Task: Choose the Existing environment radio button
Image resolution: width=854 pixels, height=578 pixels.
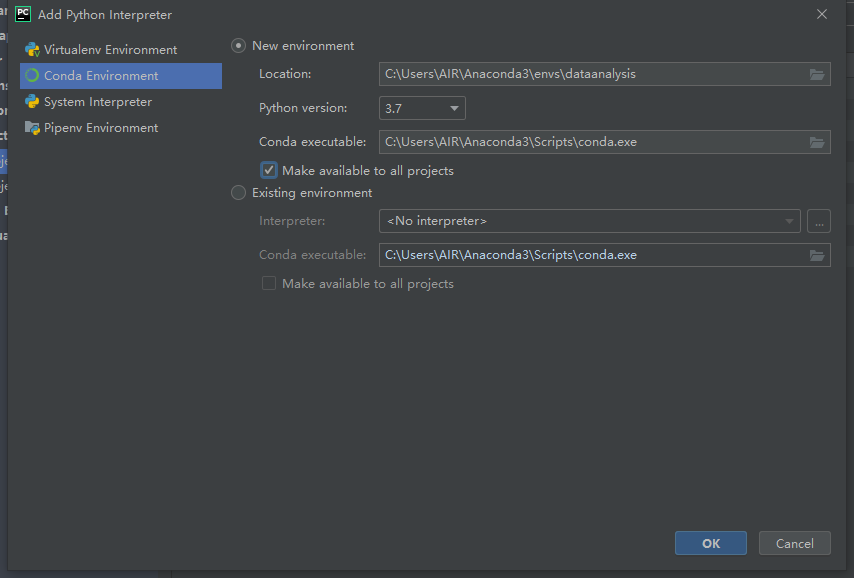Action: tap(239, 193)
